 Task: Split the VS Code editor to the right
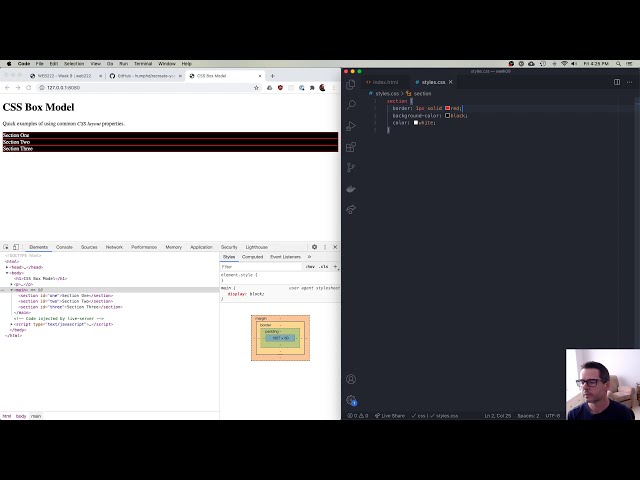(617, 82)
